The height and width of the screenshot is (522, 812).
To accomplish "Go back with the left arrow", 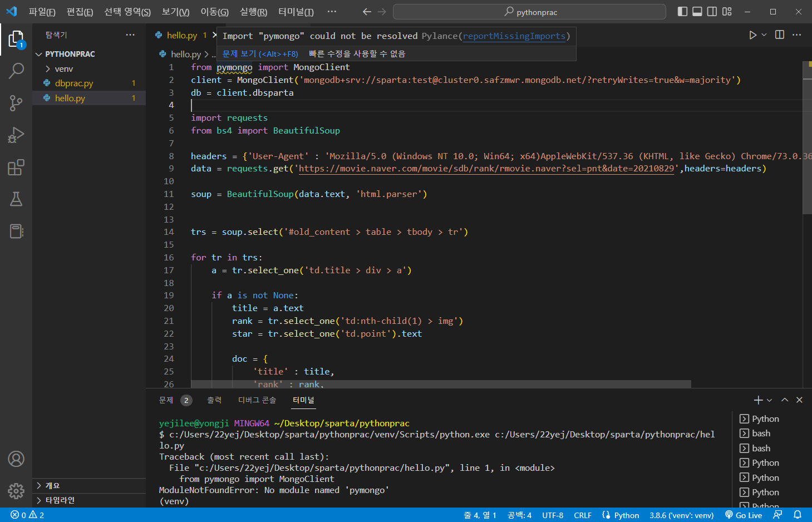I will pos(367,12).
